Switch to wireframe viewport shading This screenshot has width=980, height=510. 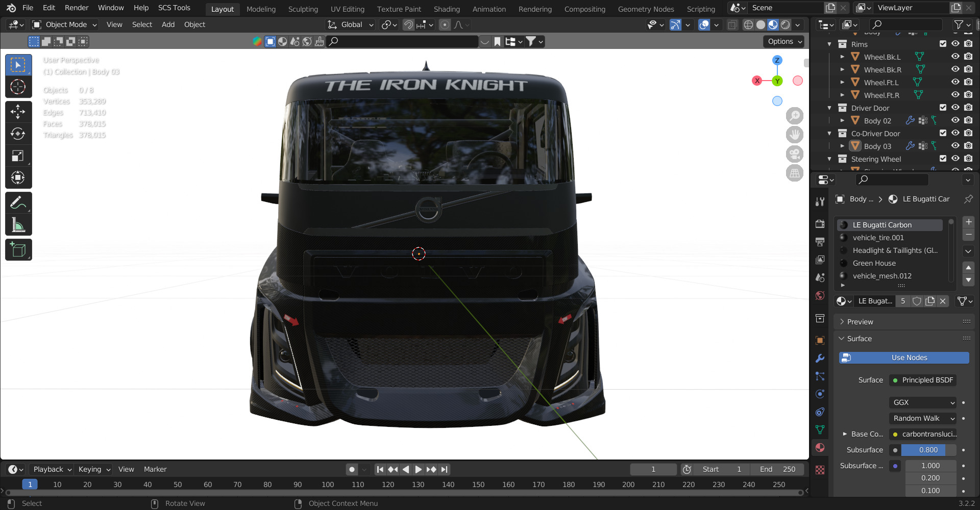(x=748, y=24)
